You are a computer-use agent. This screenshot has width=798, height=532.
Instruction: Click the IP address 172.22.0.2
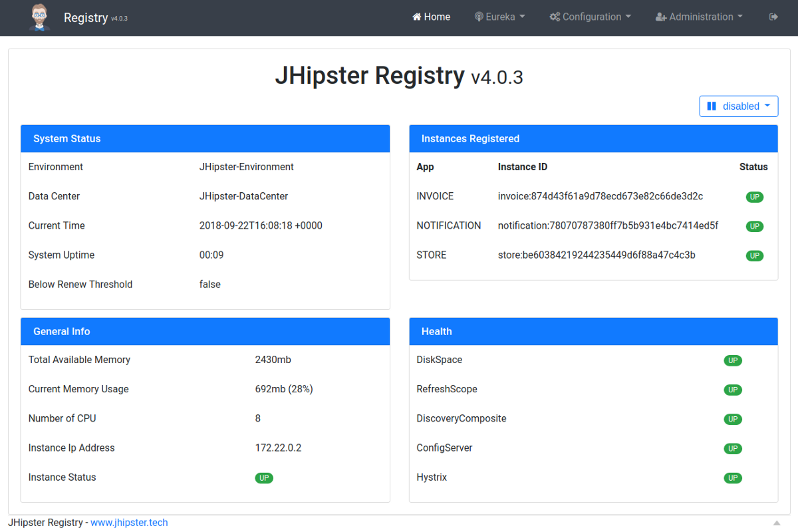click(278, 448)
